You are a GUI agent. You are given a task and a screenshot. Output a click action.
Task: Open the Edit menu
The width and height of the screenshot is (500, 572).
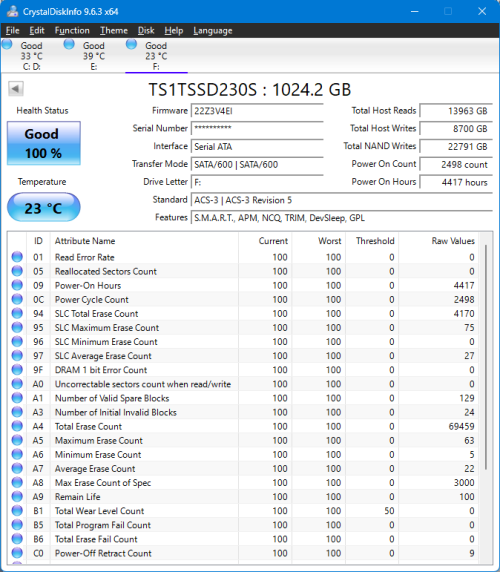[37, 31]
